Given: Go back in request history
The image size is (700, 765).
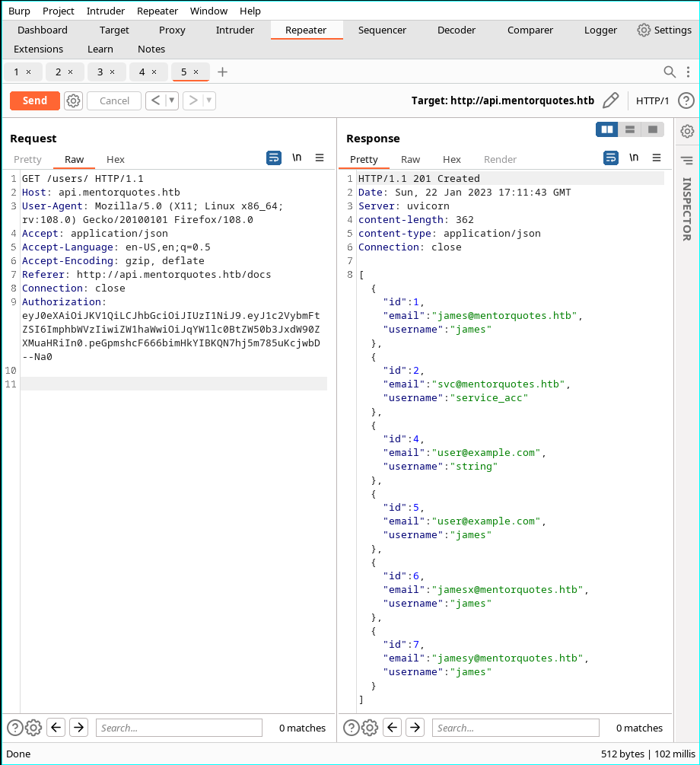Looking at the screenshot, I should point(156,100).
